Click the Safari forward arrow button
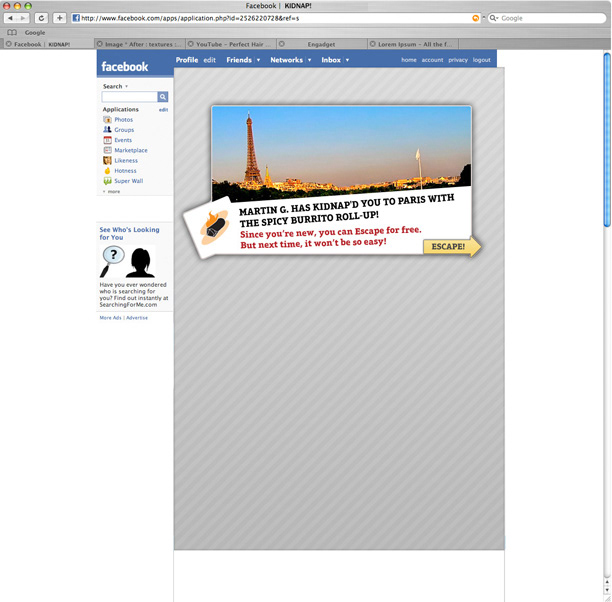The height and width of the screenshot is (602, 612). point(23,18)
